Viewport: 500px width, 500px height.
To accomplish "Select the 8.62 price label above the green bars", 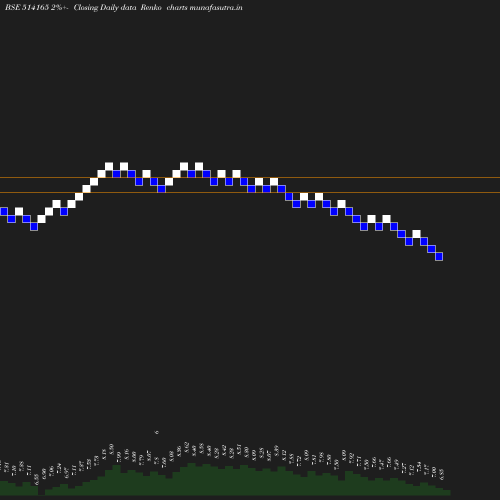I will [187, 447].
